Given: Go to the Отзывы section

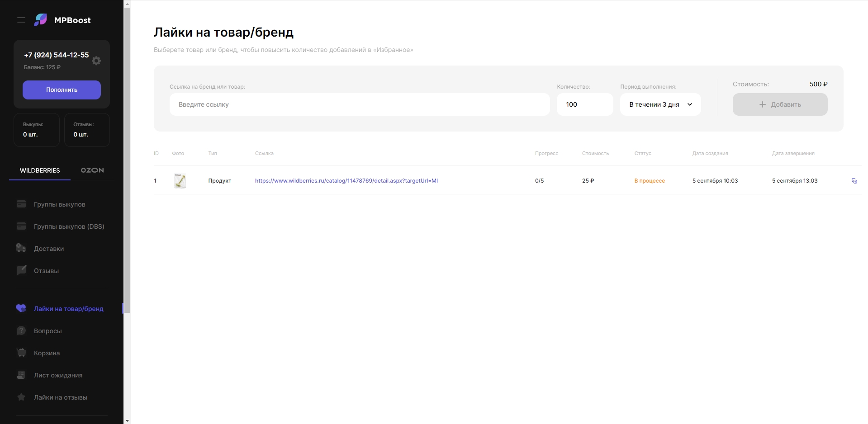Looking at the screenshot, I should 46,271.
